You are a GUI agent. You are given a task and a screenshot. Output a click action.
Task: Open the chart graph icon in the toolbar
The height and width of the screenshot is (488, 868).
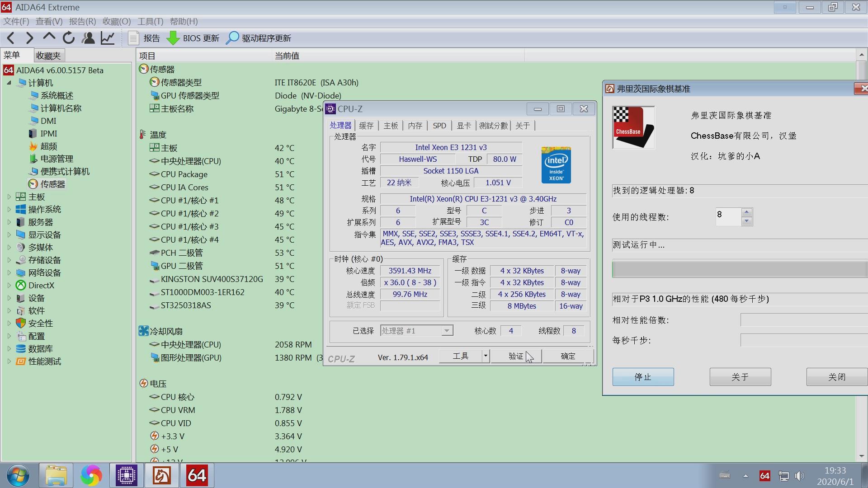[108, 38]
